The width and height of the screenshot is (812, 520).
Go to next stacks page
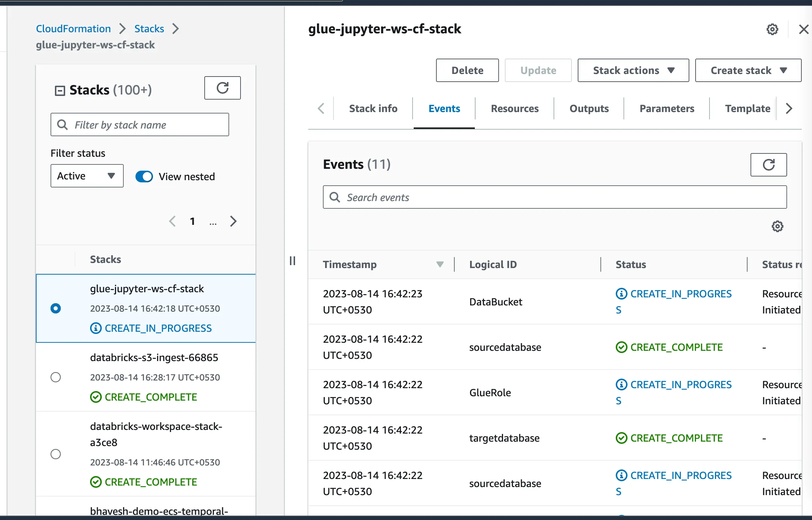[x=233, y=221]
